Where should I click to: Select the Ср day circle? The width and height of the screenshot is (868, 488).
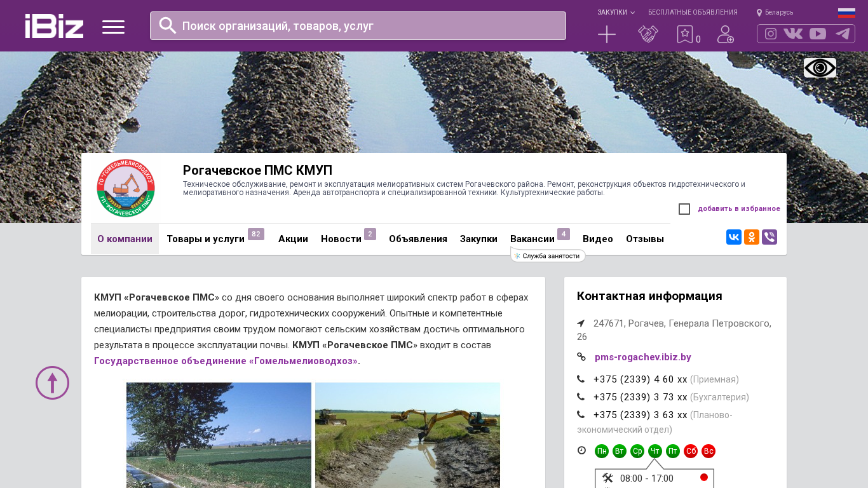pyautogui.click(x=637, y=451)
